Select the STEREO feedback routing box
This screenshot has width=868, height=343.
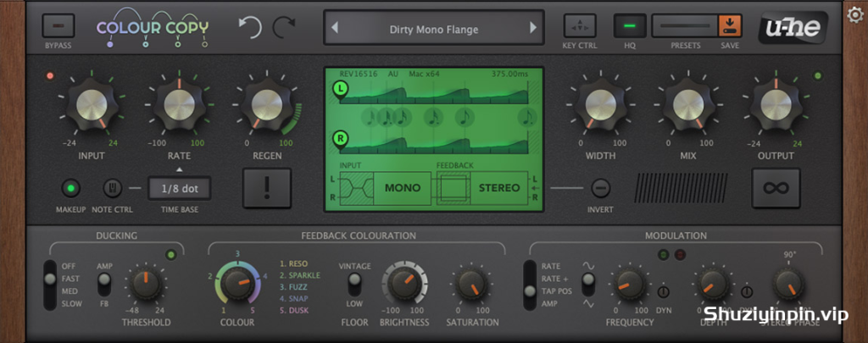(x=499, y=188)
